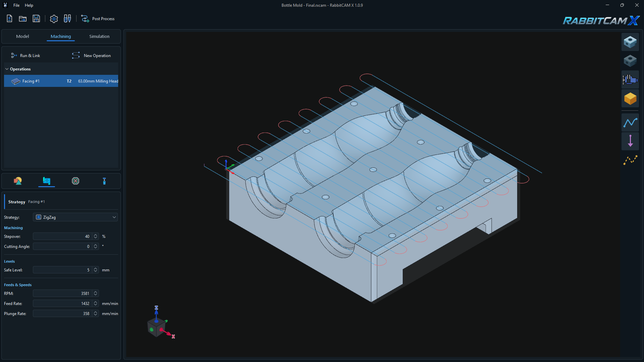Click the Feed Rate input field
The height and width of the screenshot is (362, 644).
62,304
